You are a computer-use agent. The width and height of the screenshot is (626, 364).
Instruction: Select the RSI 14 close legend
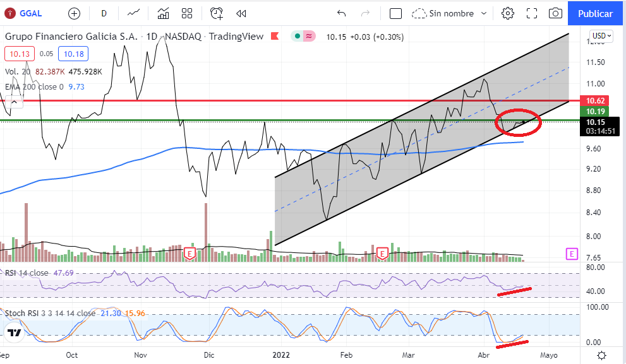[x=27, y=273]
